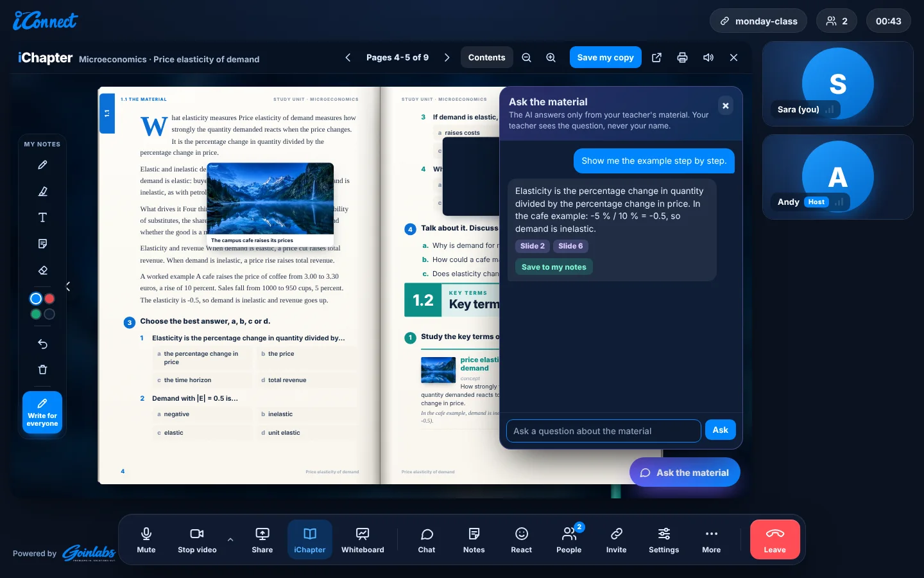Open the chapter in a new window
Viewport: 924px width, 578px height.
pos(656,58)
